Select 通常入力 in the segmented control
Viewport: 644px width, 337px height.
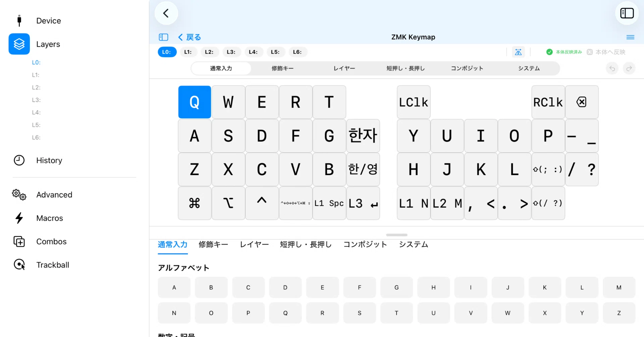(x=221, y=68)
